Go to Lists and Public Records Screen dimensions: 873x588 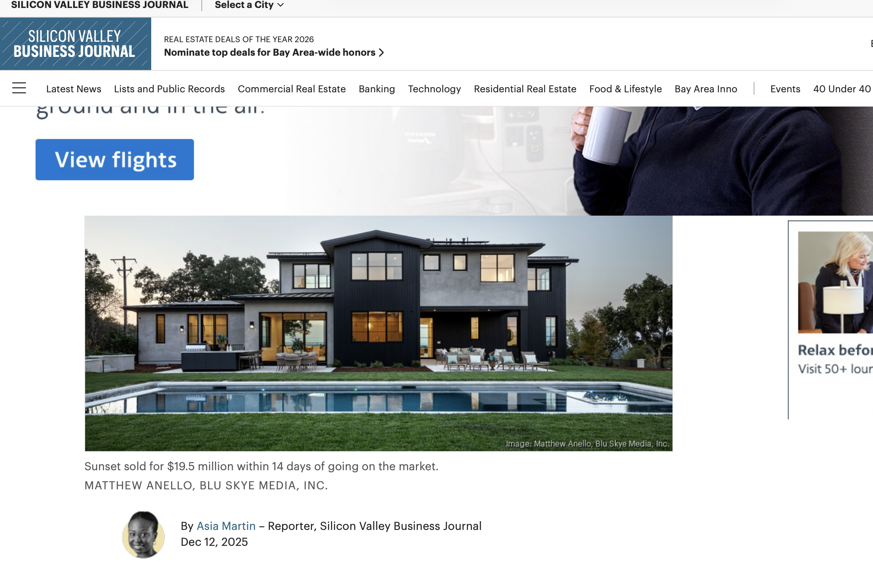click(170, 89)
